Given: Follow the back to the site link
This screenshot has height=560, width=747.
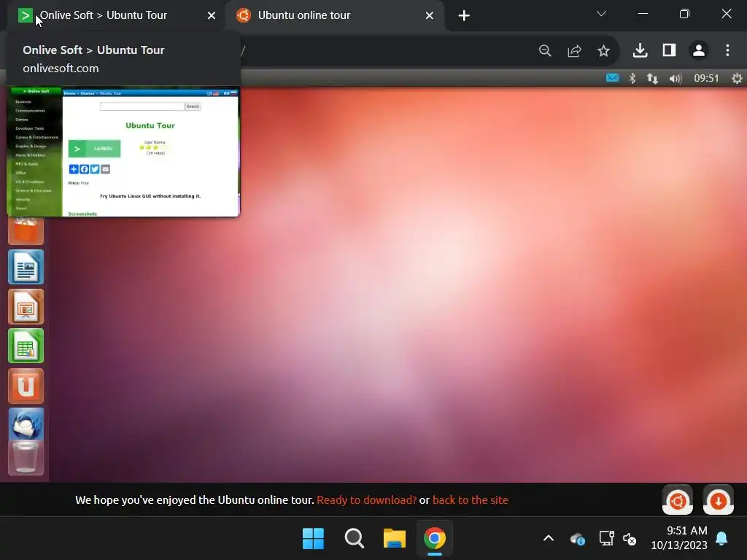Looking at the screenshot, I should (x=471, y=500).
